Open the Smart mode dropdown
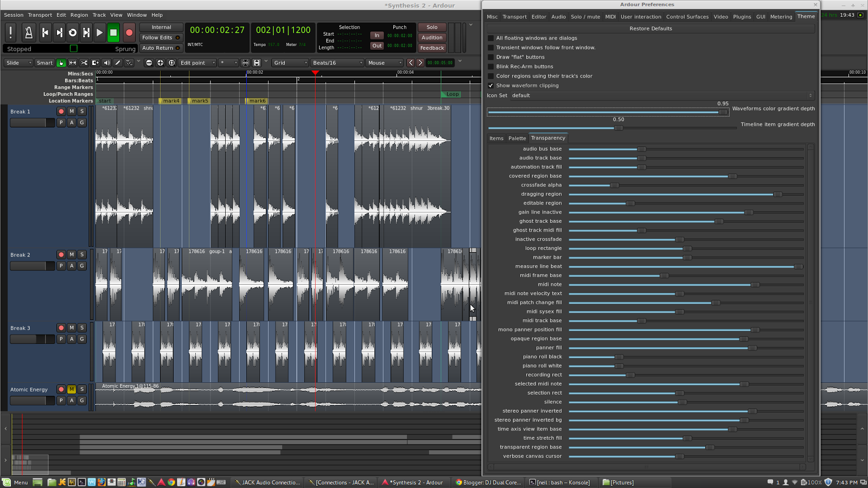This screenshot has height=488, width=868. point(45,63)
